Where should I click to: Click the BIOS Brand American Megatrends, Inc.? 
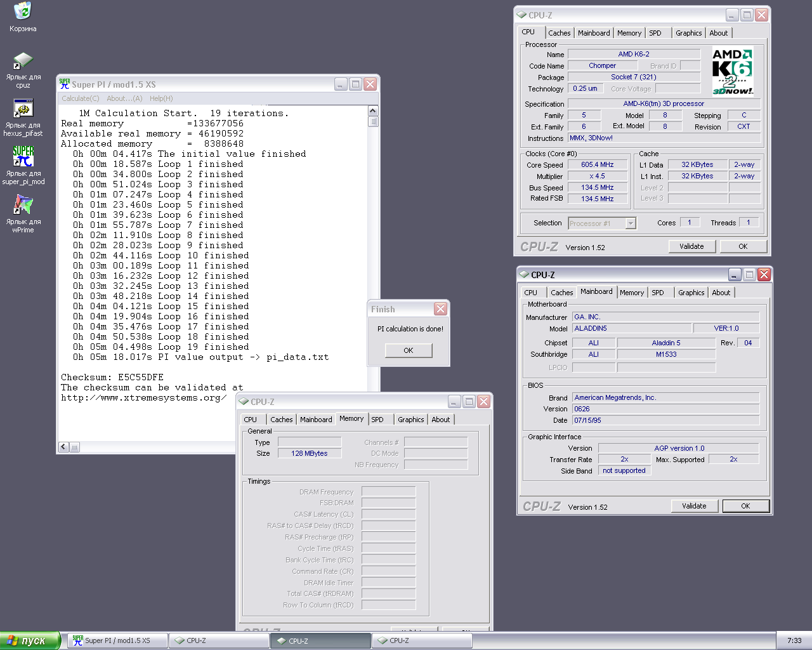pyautogui.click(x=665, y=397)
